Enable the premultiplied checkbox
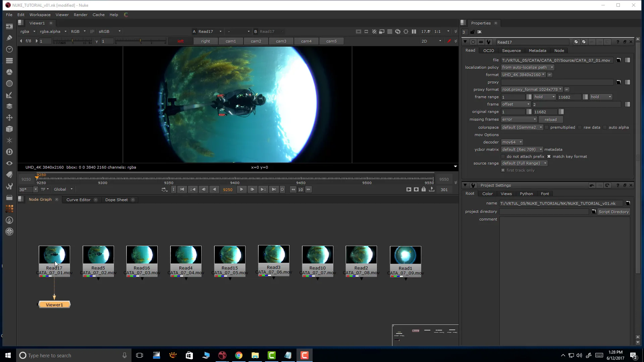This screenshot has height=362, width=644. [x=547, y=127]
